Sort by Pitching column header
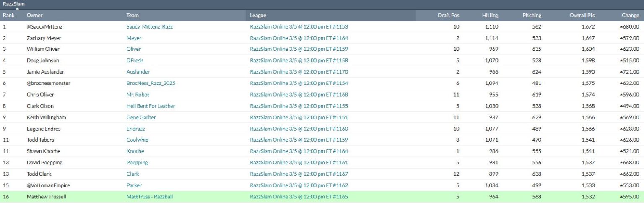This screenshot has width=644, height=203. click(532, 15)
